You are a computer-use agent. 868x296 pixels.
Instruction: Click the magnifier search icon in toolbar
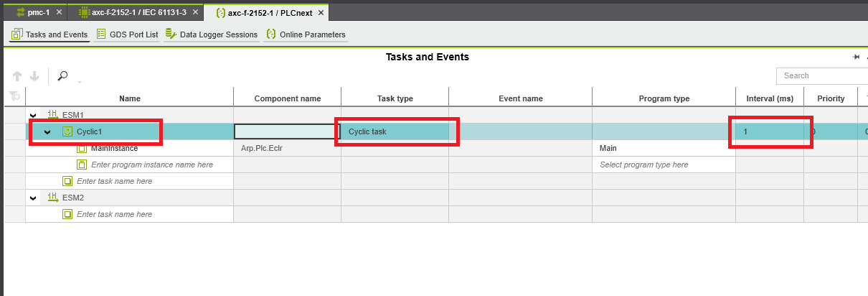pos(63,76)
